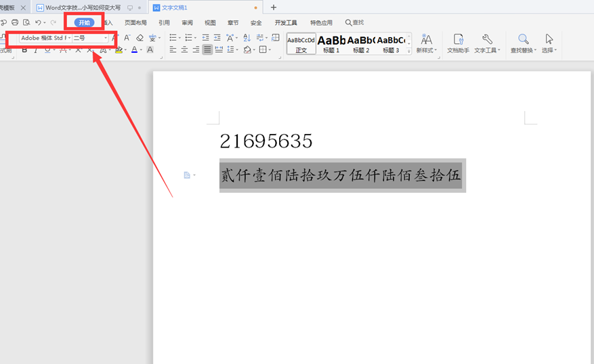The height and width of the screenshot is (364, 594).
Task: Apply the 标题 3 style
Action: tap(391, 44)
